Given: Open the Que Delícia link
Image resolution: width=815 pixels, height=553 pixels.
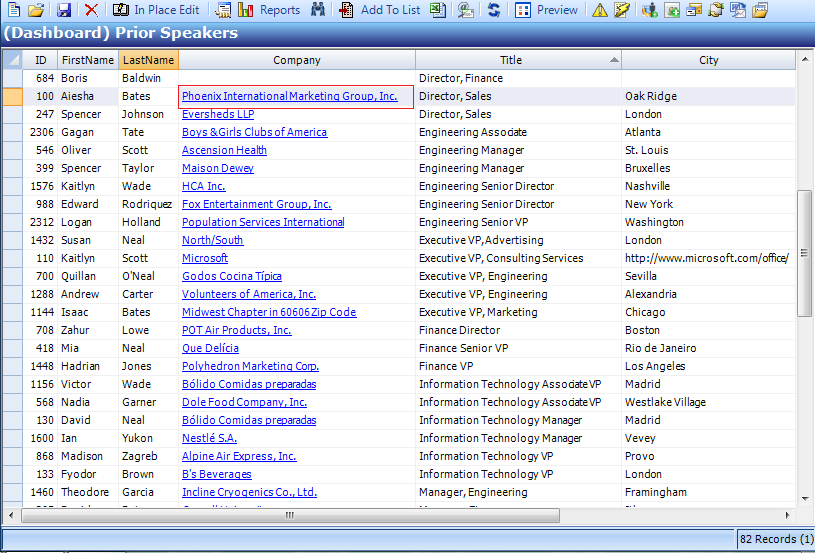Looking at the screenshot, I should (210, 348).
